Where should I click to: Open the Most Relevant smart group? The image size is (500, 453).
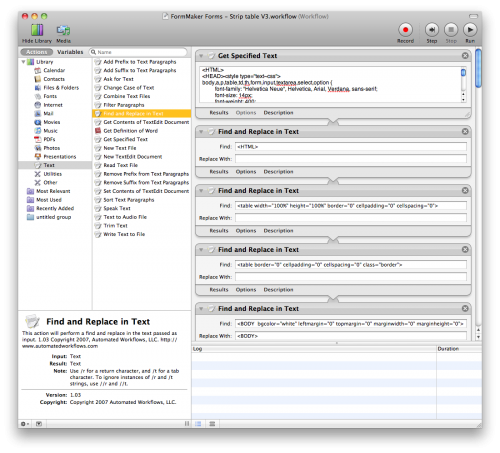[x=53, y=191]
